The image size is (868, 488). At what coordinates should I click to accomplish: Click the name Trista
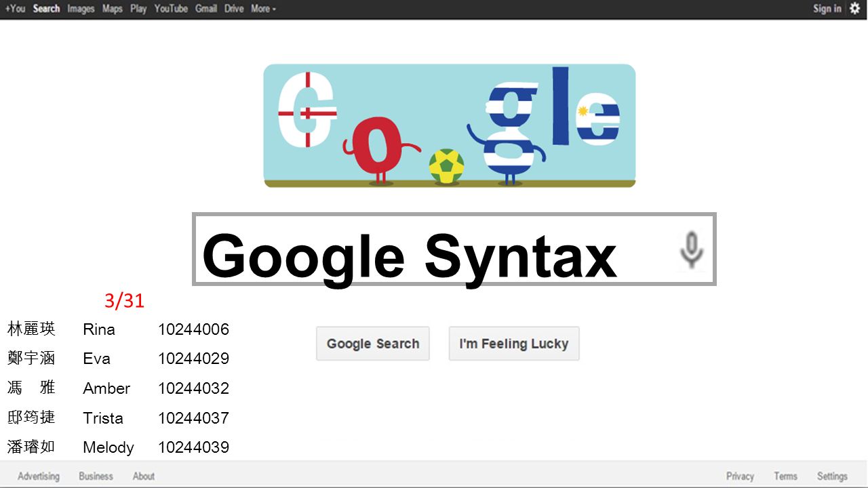click(103, 418)
